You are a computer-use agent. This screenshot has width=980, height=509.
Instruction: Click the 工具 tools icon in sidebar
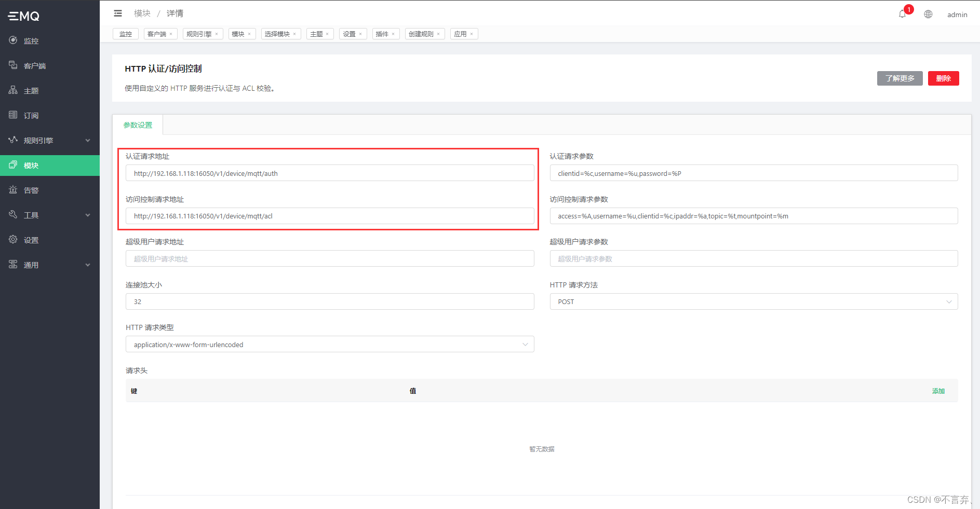pyautogui.click(x=13, y=214)
